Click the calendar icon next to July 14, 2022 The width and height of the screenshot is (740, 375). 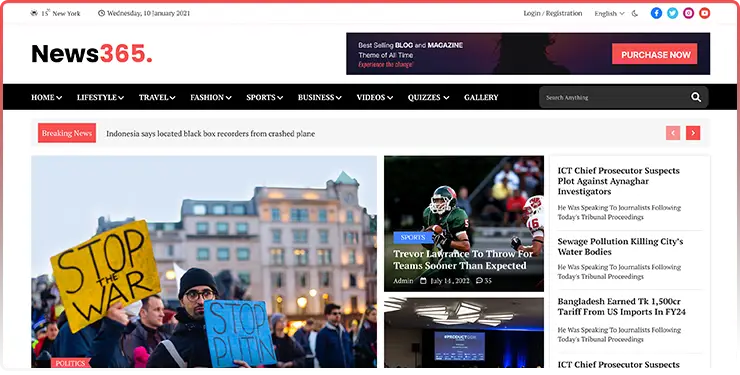pos(423,281)
